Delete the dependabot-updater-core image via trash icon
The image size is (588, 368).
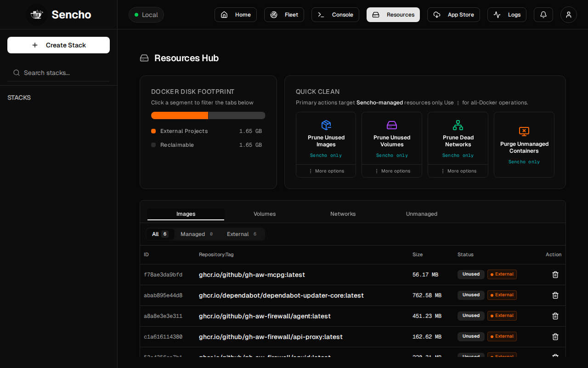tap(555, 295)
